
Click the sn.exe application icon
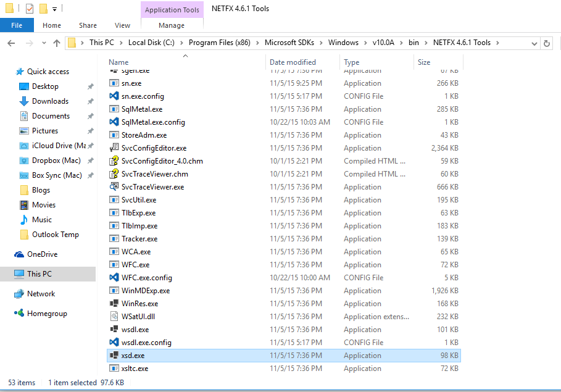click(114, 83)
